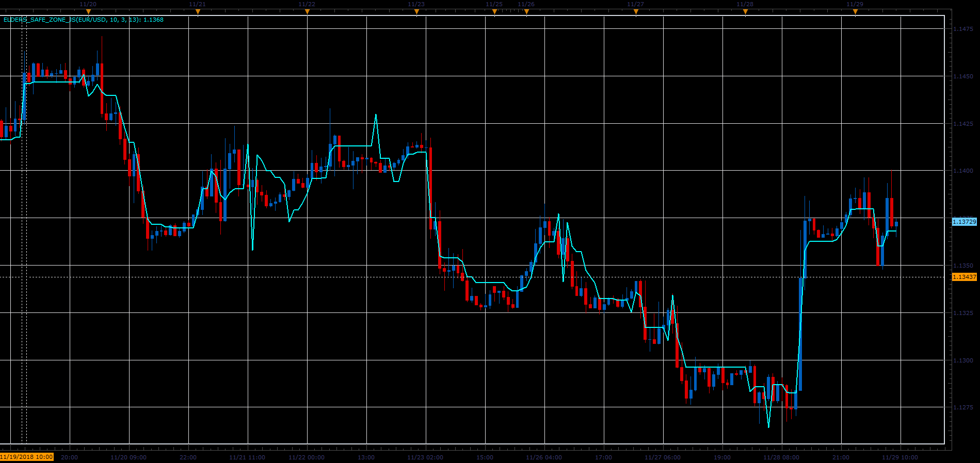Click the 21:00 time axis label
Viewport: 980px width, 463px height.
(x=841, y=457)
